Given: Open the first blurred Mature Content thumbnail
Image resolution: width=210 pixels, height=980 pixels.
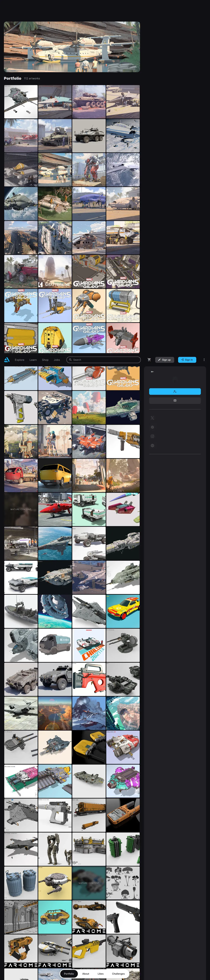Looking at the screenshot, I should [21, 509].
